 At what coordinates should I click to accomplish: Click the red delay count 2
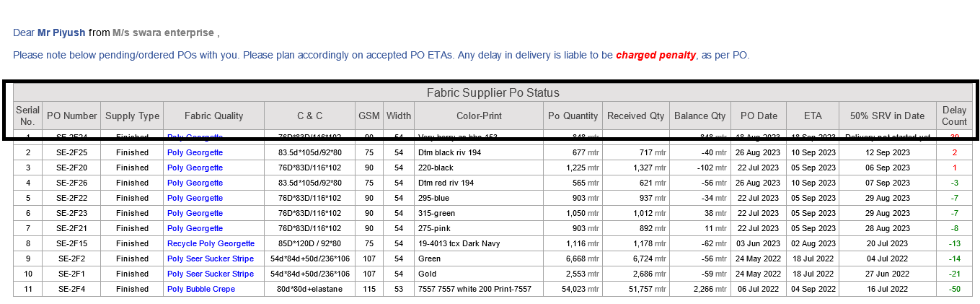pyautogui.click(x=954, y=152)
